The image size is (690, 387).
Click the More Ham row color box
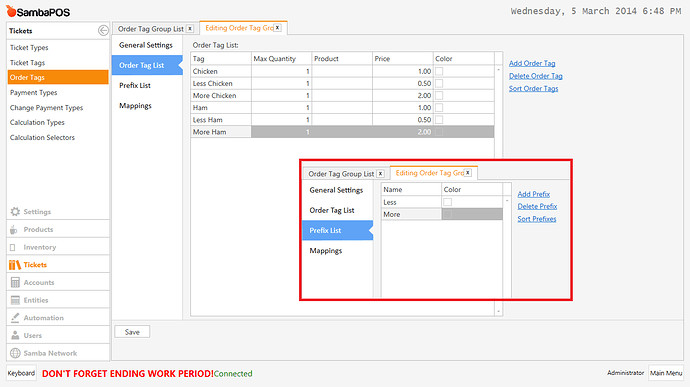click(439, 132)
